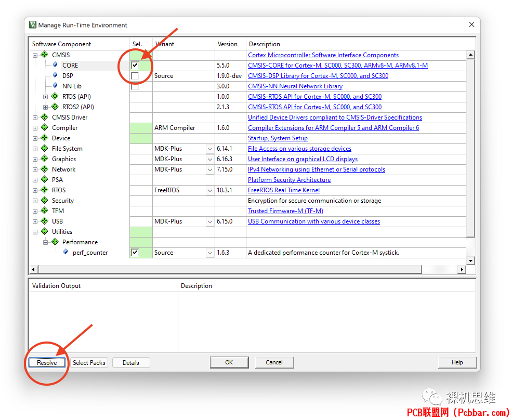Viewport: 512px width, 420px height.
Task: Click the RTOS group icon
Action: [45, 190]
